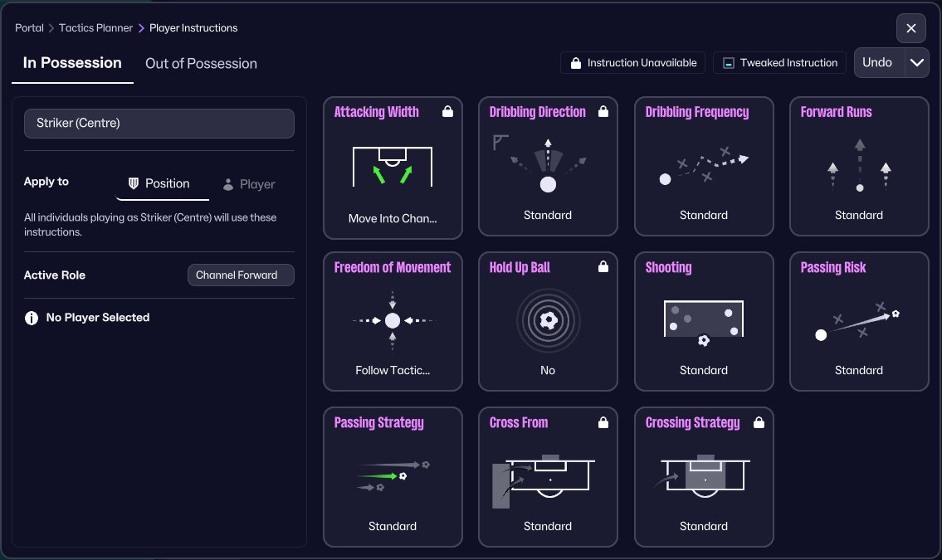Viewport: 942px width, 560px height.
Task: Click Standard value under Dribbling Frequency
Action: click(x=704, y=215)
